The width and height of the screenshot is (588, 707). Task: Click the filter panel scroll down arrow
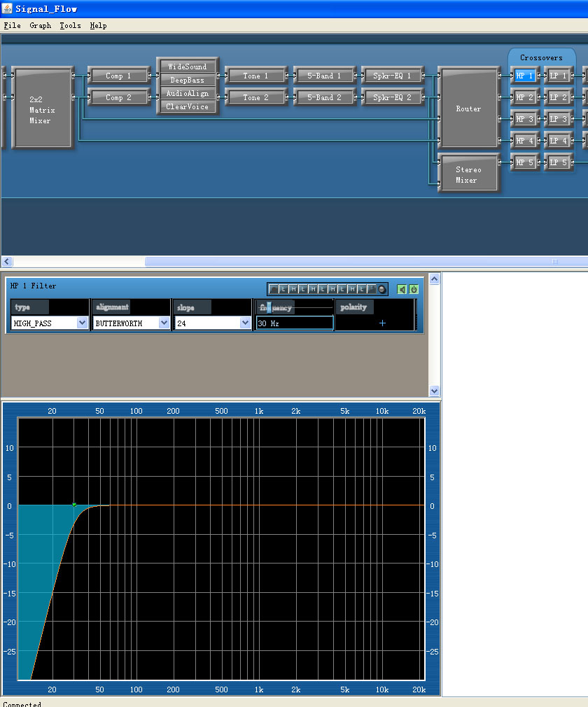tap(434, 391)
